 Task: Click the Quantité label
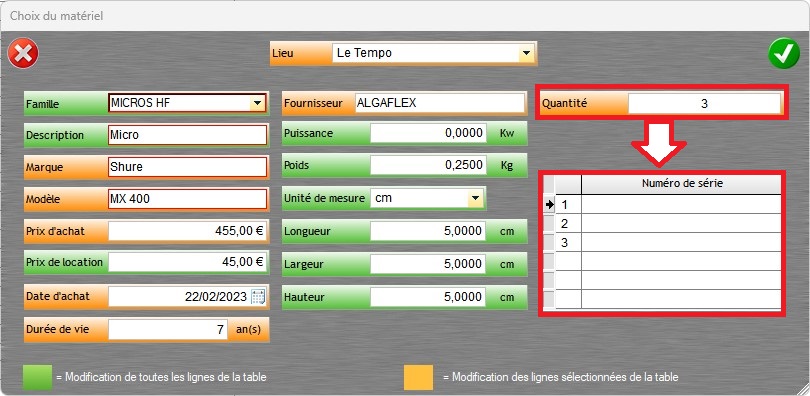(565, 103)
